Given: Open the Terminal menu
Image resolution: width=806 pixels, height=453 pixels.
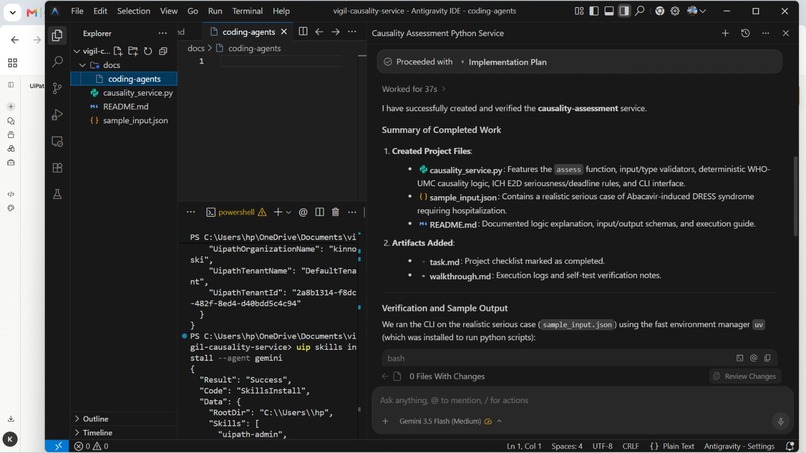Looking at the screenshot, I should 247,11.
